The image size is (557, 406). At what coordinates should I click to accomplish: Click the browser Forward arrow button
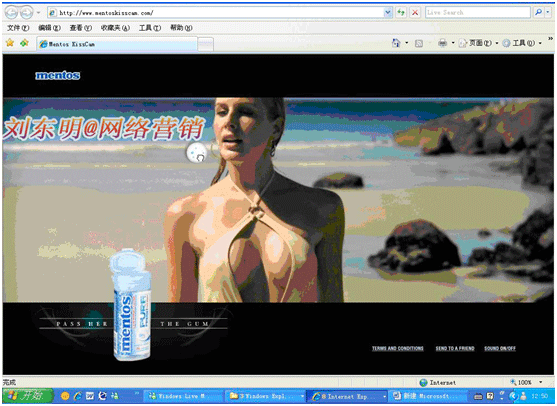tap(27, 13)
